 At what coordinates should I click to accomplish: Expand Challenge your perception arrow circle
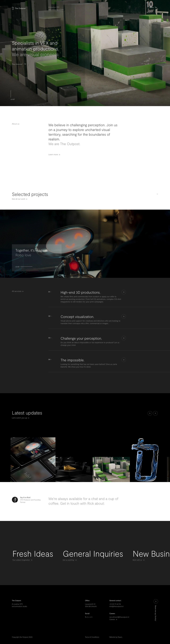click(124, 338)
